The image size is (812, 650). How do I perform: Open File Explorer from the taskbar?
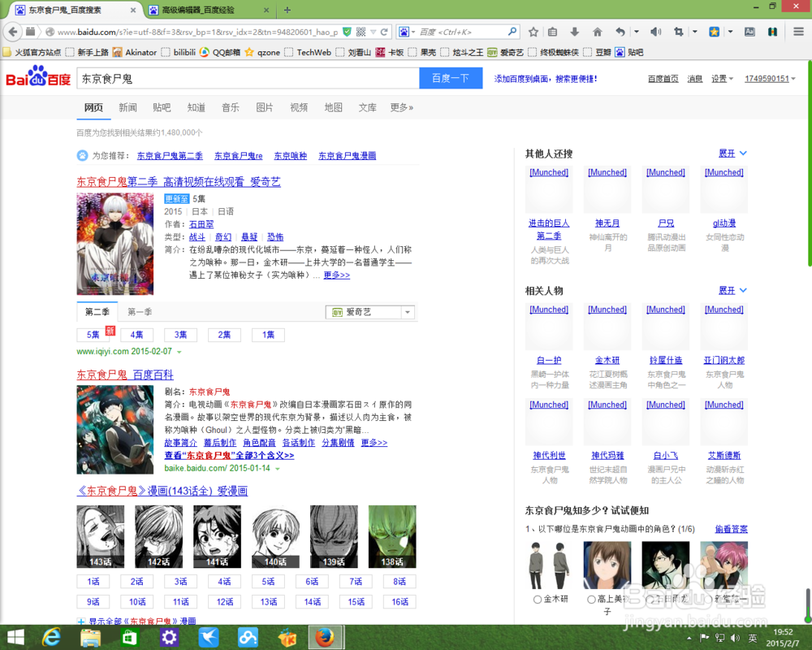click(x=91, y=637)
